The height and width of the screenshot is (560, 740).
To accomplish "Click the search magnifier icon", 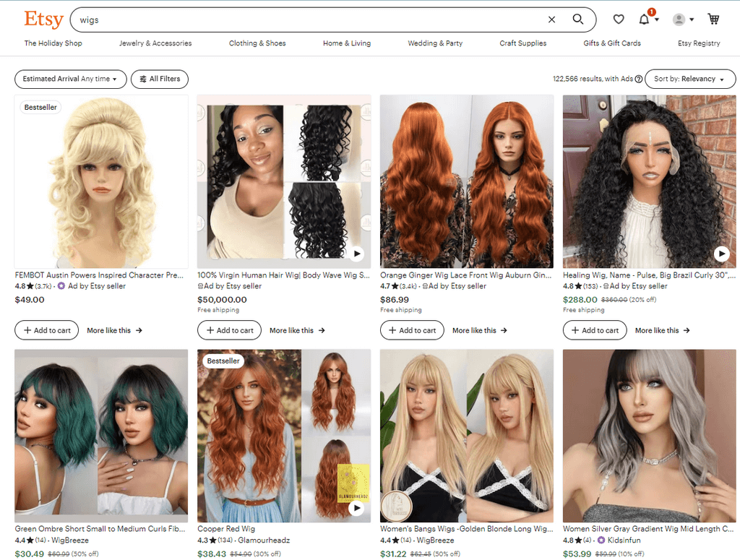I will (x=577, y=19).
